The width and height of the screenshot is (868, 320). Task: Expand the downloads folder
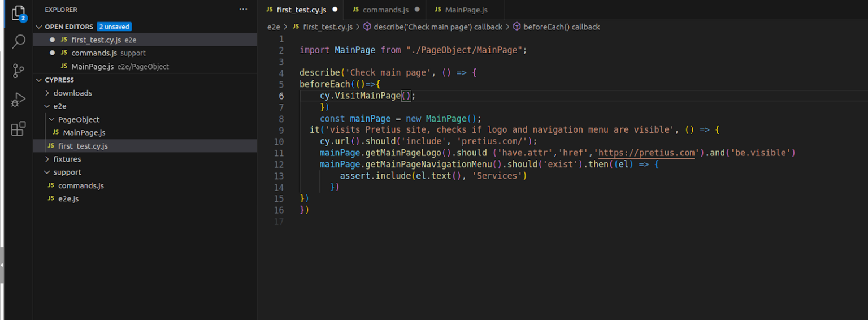[72, 93]
